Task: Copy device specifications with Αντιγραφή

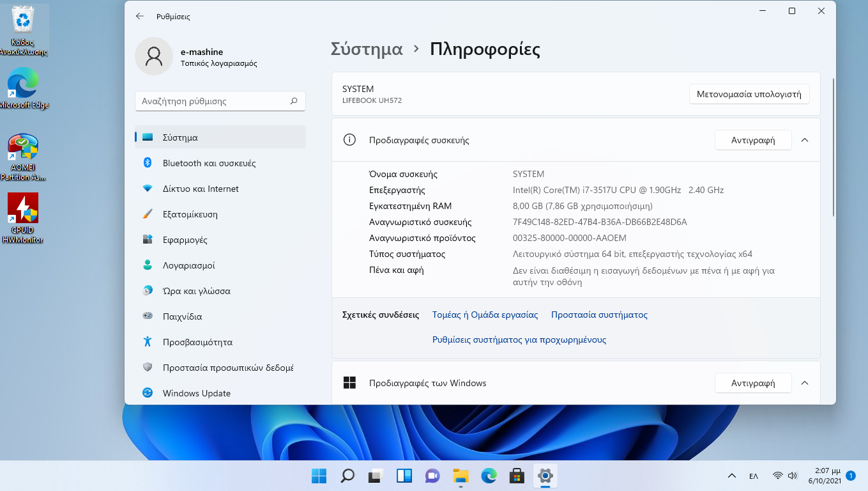Action: click(753, 140)
